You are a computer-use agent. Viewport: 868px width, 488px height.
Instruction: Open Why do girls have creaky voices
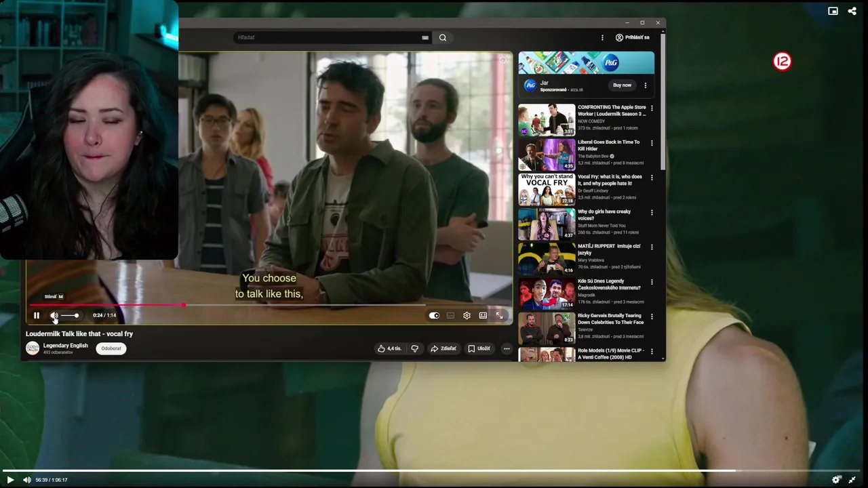[604, 215]
